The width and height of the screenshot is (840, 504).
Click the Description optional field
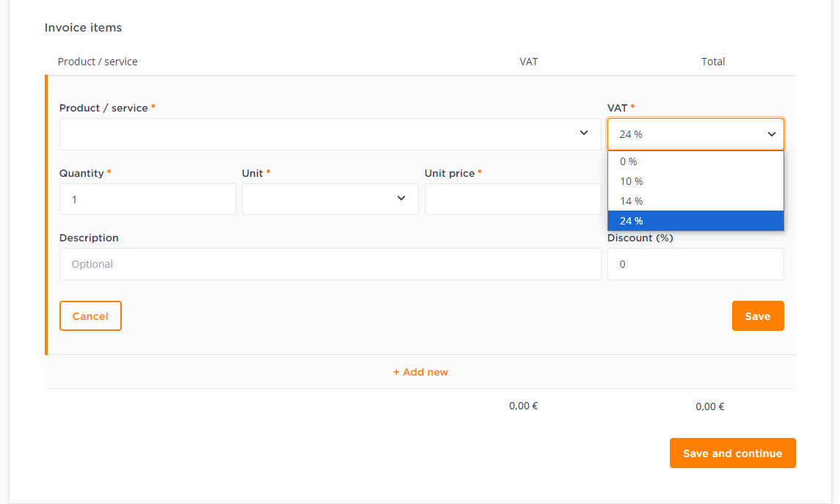click(x=330, y=264)
